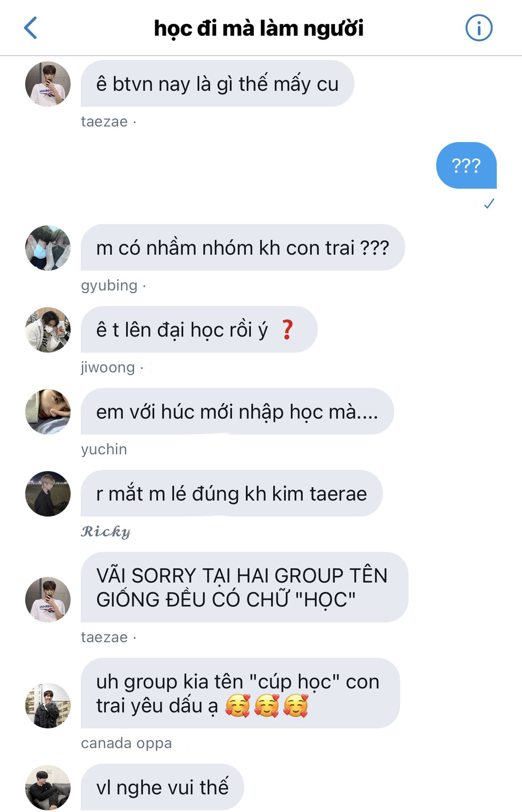Tap taezae's avatar beside the VÃI SORRY message

coord(48,600)
